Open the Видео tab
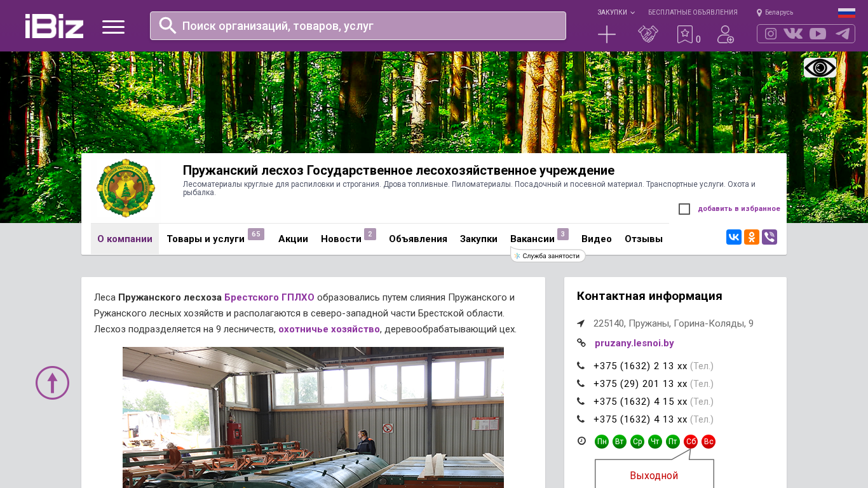The height and width of the screenshot is (488, 868). click(597, 239)
